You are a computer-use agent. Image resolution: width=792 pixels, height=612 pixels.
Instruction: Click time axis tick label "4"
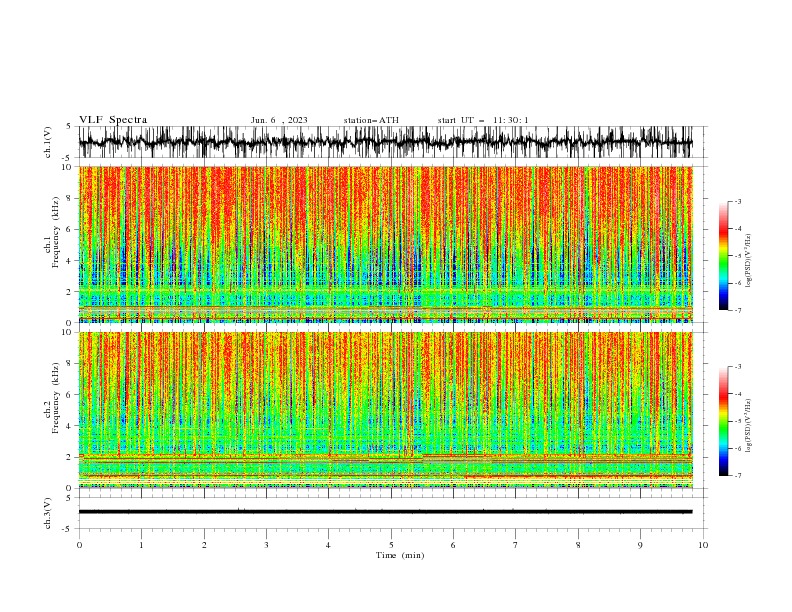click(328, 545)
